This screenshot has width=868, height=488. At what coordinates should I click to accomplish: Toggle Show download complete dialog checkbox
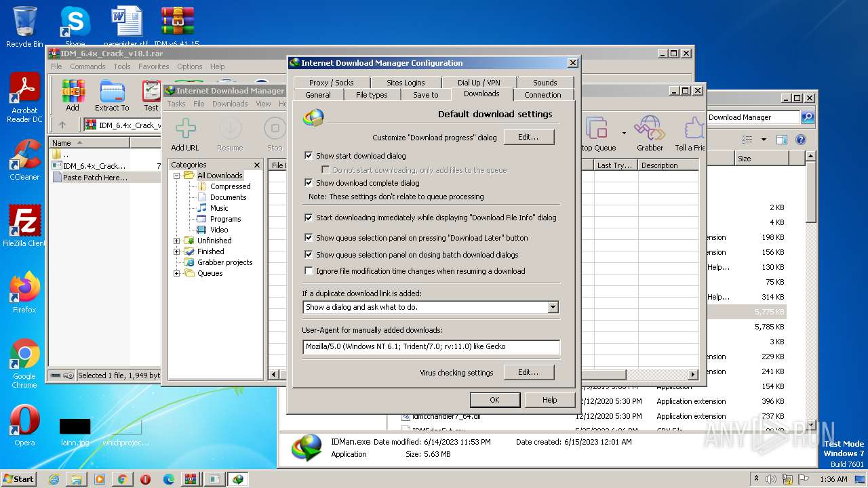(x=309, y=183)
